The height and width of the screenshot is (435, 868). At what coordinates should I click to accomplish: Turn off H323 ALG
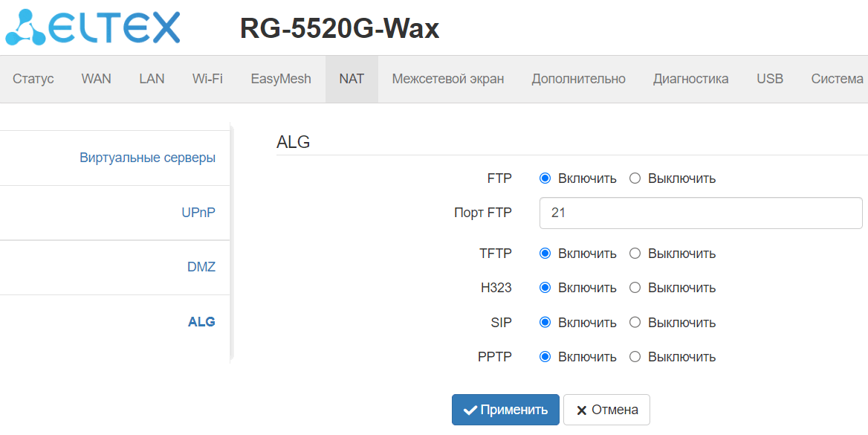(x=635, y=288)
